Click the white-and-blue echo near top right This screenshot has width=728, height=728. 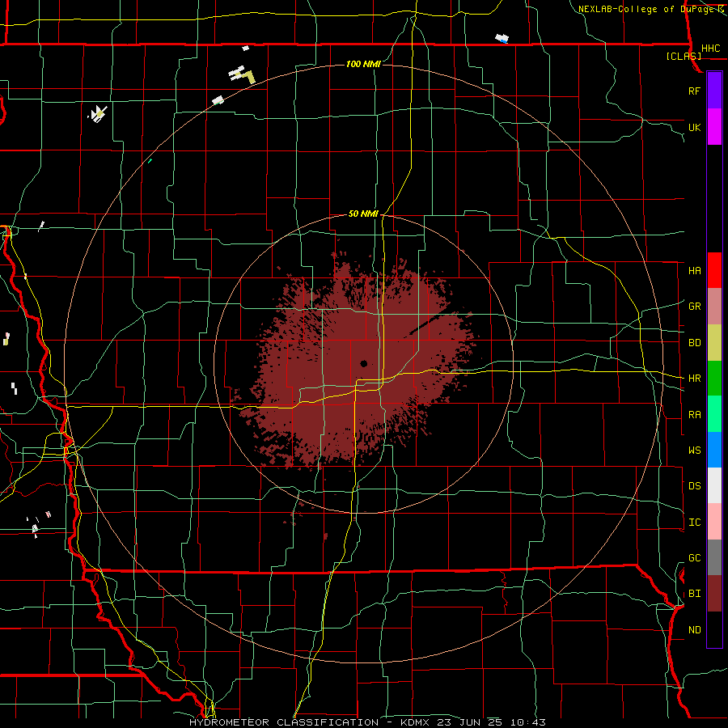tap(502, 38)
